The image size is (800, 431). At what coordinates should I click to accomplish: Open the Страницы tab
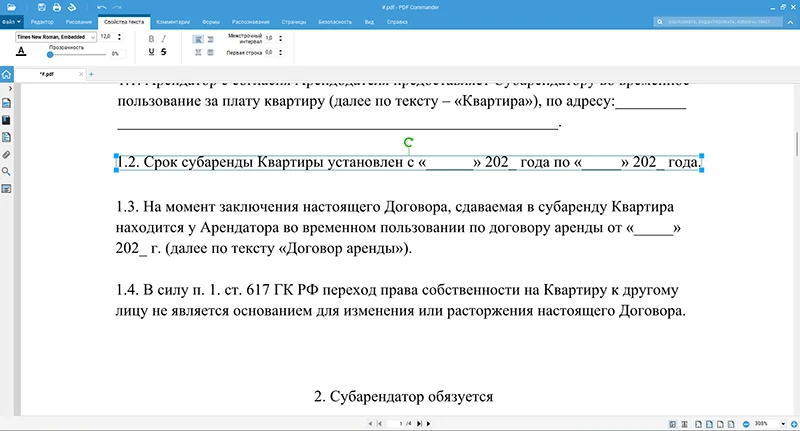[294, 22]
